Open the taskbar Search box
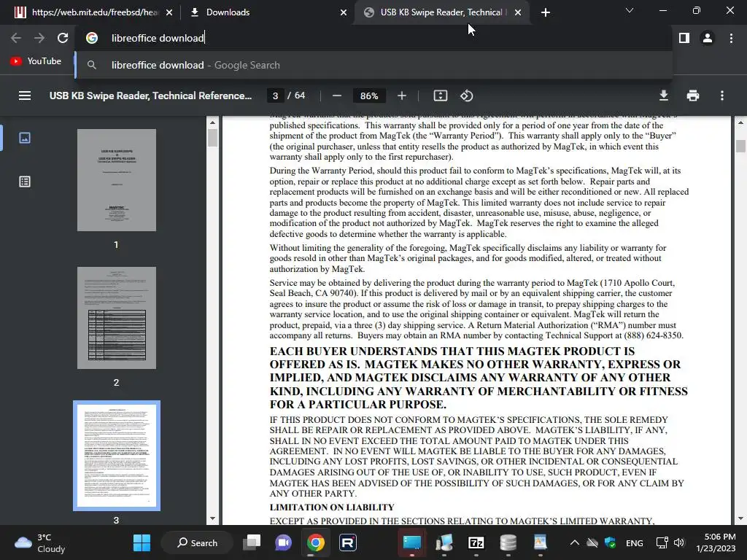Viewport: 747px width, 560px height. [x=197, y=542]
